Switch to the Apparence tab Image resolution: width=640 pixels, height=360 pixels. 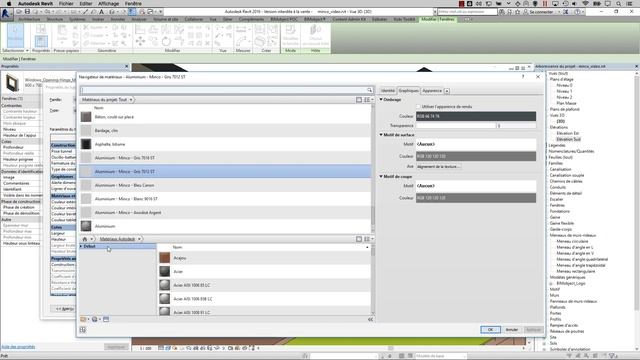(432, 91)
